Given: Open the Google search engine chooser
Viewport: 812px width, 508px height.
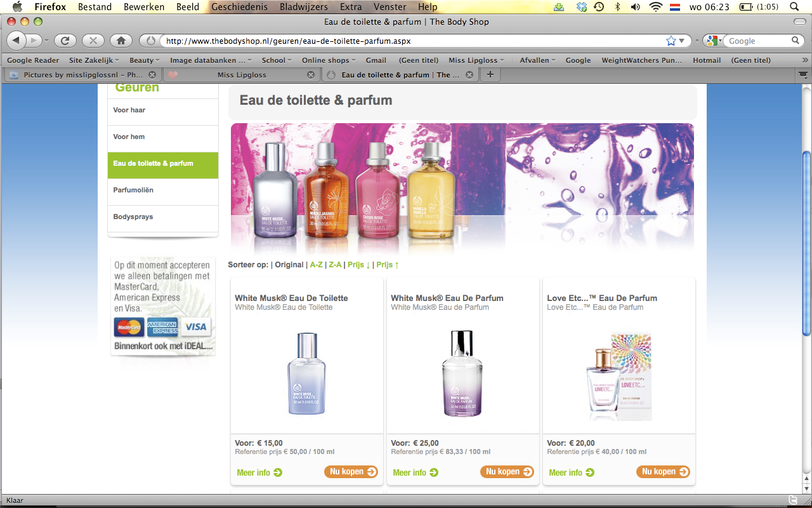Looking at the screenshot, I should (x=712, y=41).
